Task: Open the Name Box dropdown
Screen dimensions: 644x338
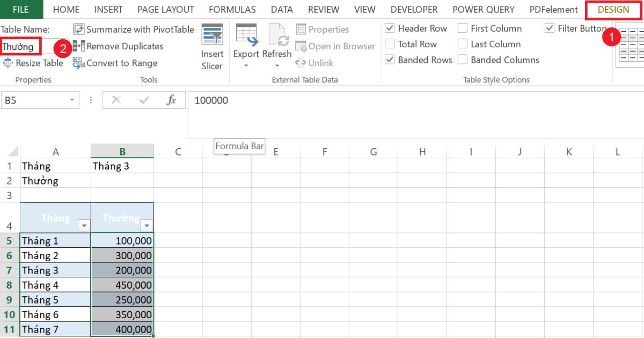Action: (x=72, y=99)
